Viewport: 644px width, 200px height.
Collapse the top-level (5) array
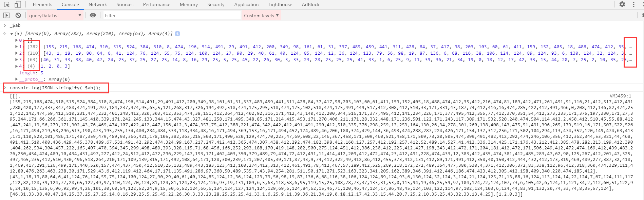point(12,34)
